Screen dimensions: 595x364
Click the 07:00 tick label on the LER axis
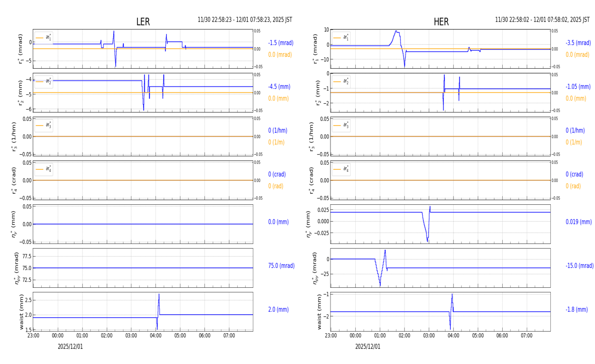tap(229, 336)
